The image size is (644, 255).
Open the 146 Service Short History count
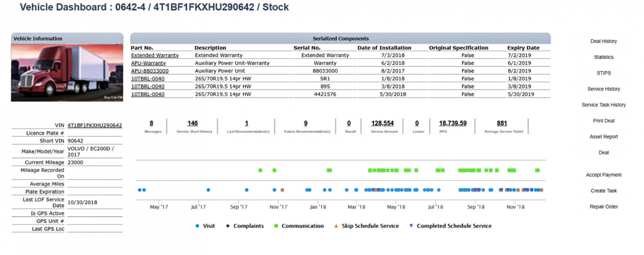click(193, 123)
